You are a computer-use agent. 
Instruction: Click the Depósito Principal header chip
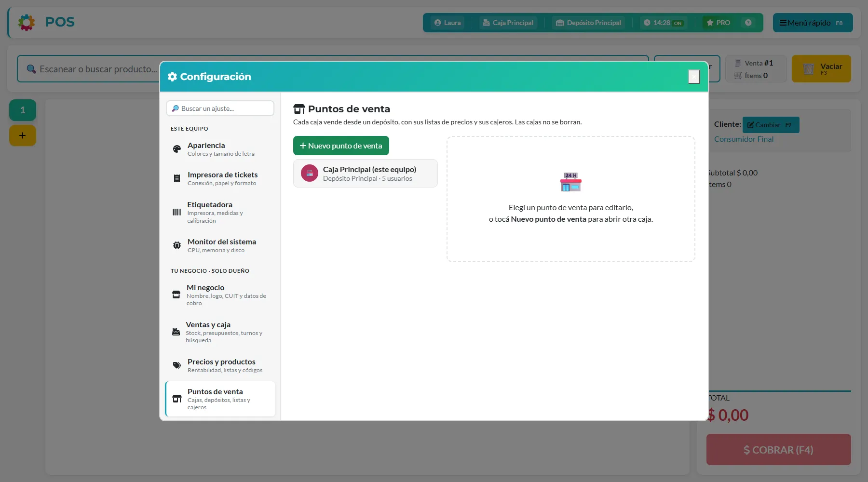tap(588, 23)
